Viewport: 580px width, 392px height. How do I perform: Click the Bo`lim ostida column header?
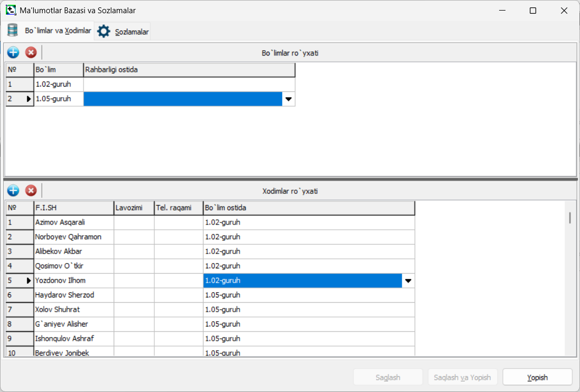pos(309,208)
